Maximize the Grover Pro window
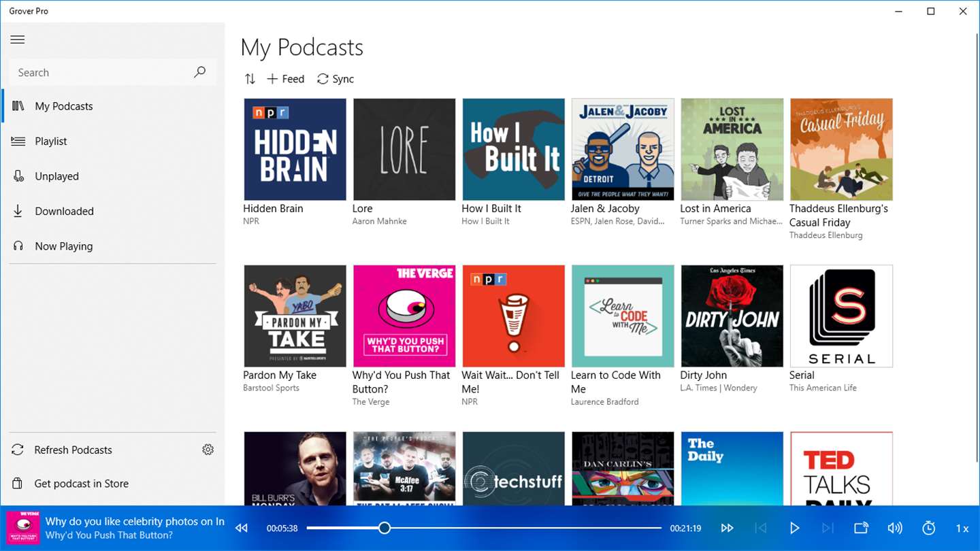This screenshot has height=551, width=980. tap(931, 11)
